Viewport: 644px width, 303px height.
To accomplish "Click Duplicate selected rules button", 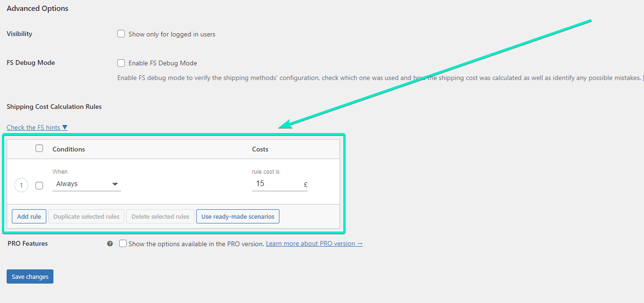I will click(x=86, y=216).
